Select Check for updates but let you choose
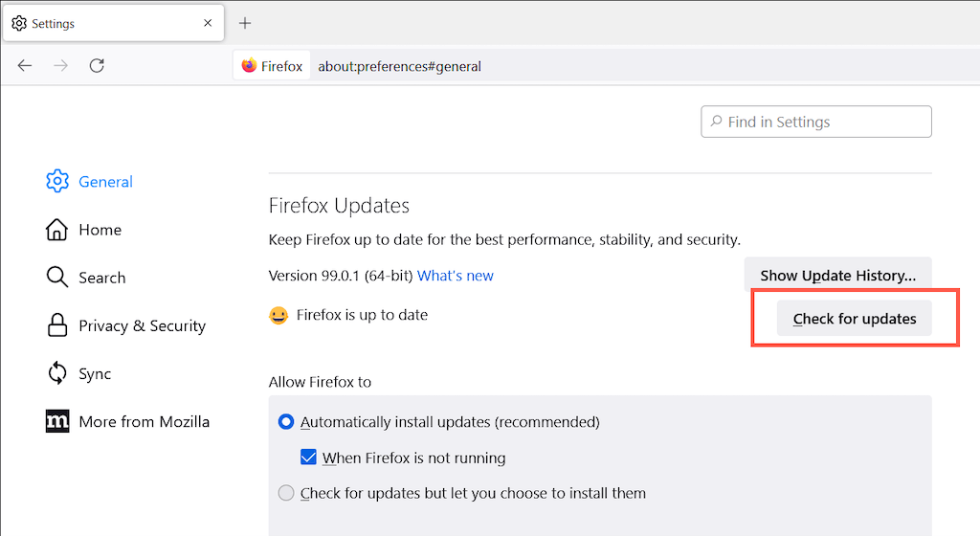980x536 pixels. point(286,494)
